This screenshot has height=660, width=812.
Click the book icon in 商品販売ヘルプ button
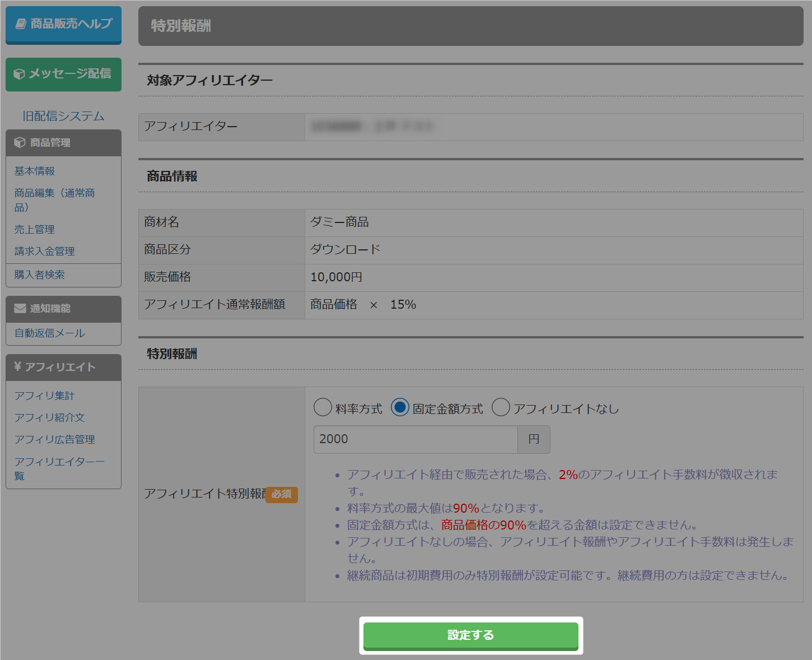(x=21, y=24)
